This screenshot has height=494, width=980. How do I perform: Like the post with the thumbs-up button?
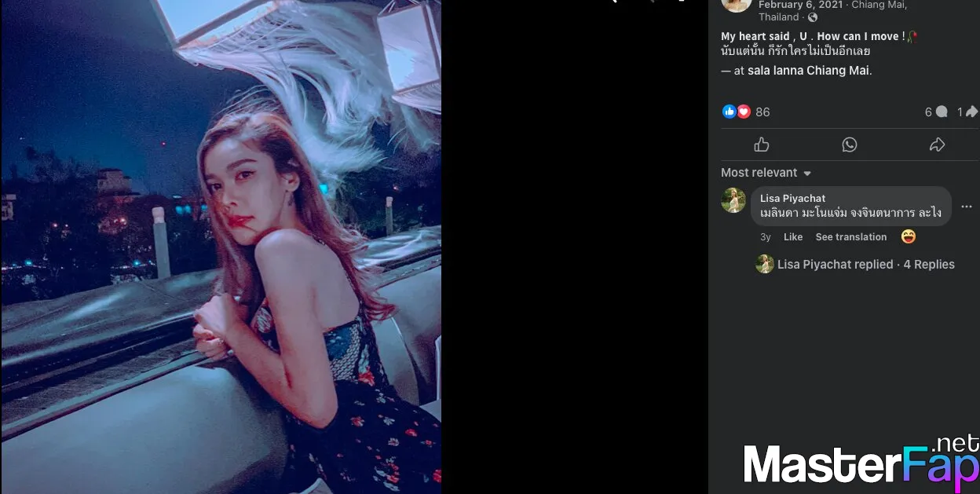762,145
